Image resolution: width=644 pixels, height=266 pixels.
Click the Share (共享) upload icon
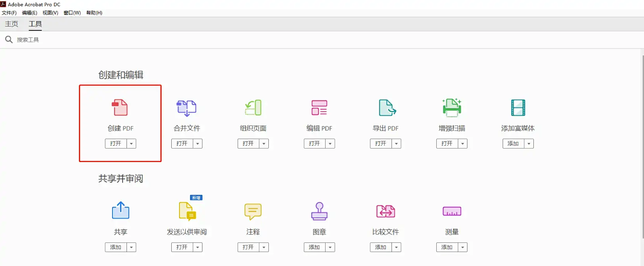coord(121,210)
